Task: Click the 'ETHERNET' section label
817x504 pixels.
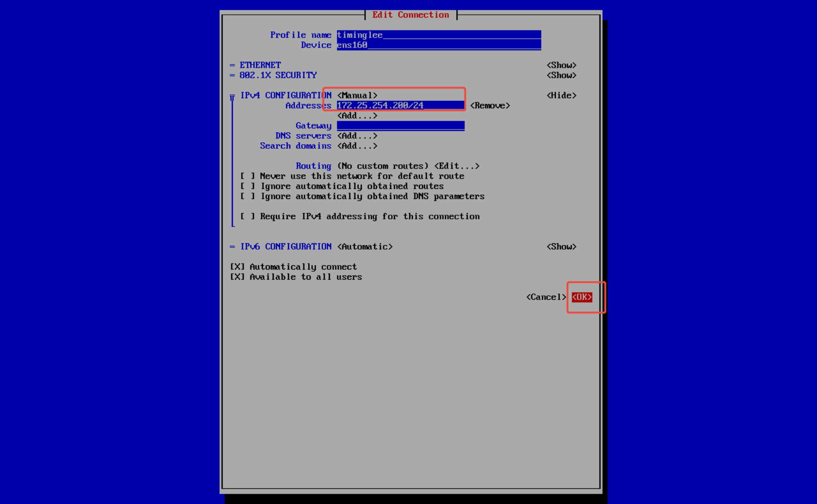Action: coord(260,65)
